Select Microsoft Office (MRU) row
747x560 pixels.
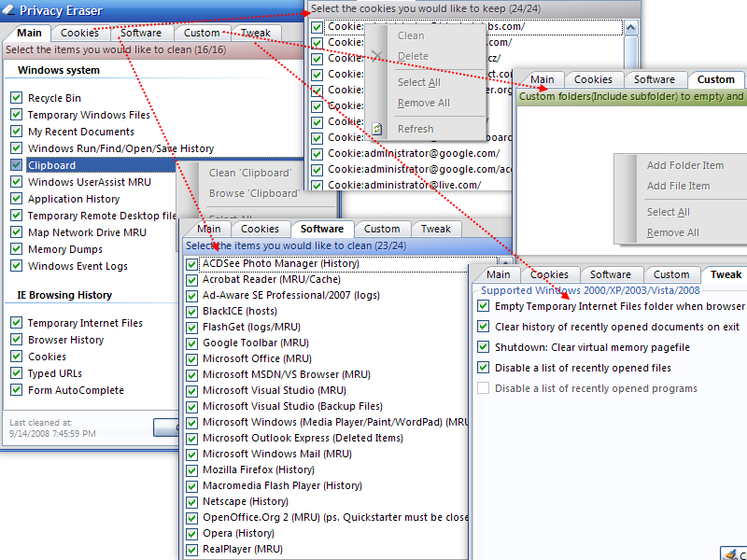click(258, 358)
